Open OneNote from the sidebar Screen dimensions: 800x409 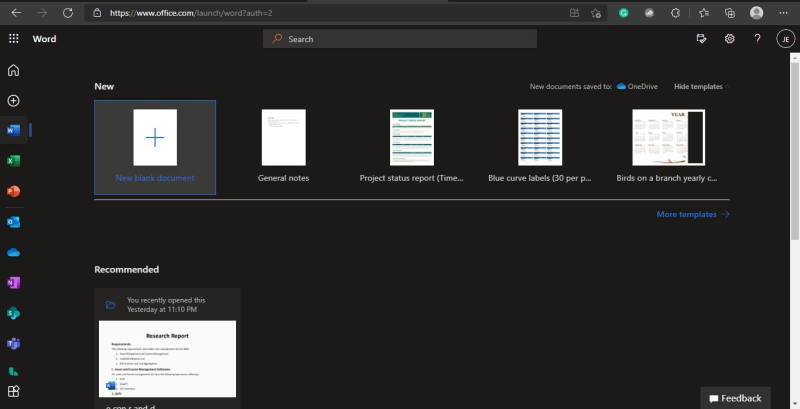coord(13,283)
